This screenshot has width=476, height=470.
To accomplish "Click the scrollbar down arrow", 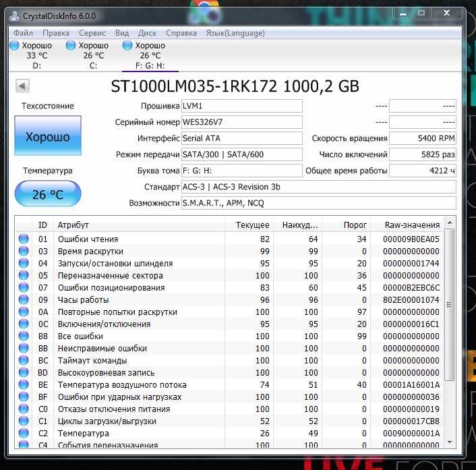I will (x=450, y=442).
